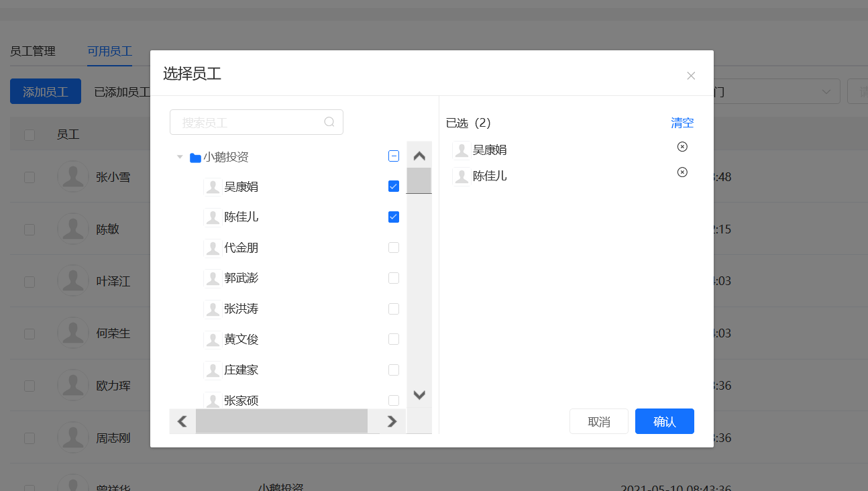Image resolution: width=868 pixels, height=491 pixels.
Task: Select 叶泽江's row checkbox in background table
Action: 30,282
